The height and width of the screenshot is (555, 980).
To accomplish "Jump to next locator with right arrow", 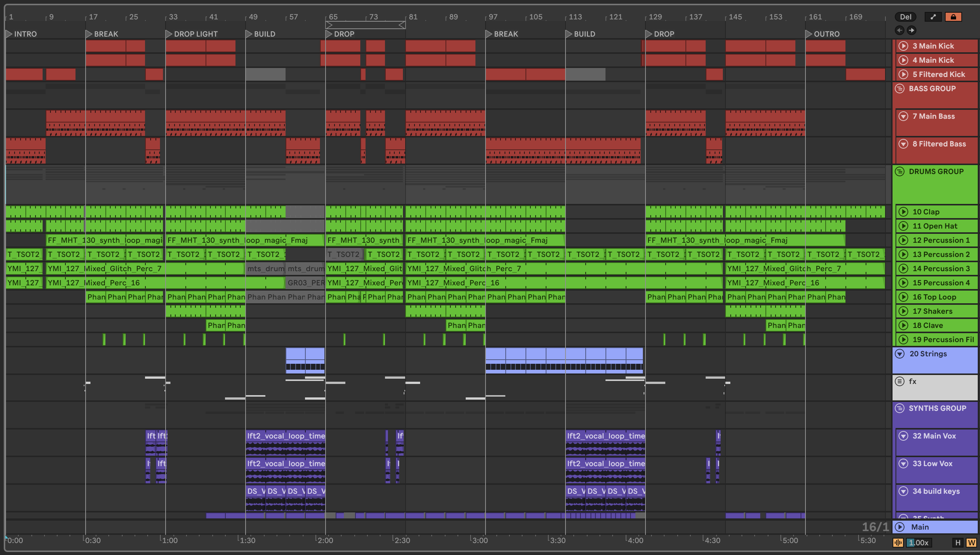I will point(911,30).
